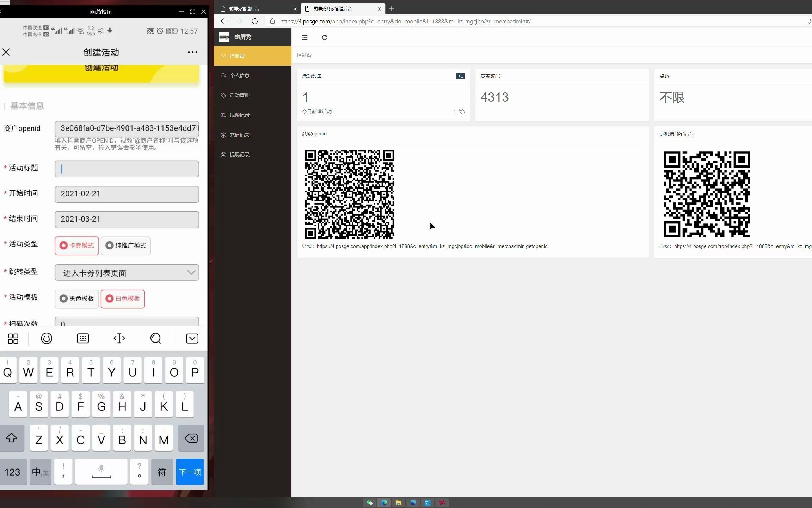Viewport: 812px width, 508px height.
Task: Collapse the sidebar with the menu icon
Action: click(x=305, y=37)
